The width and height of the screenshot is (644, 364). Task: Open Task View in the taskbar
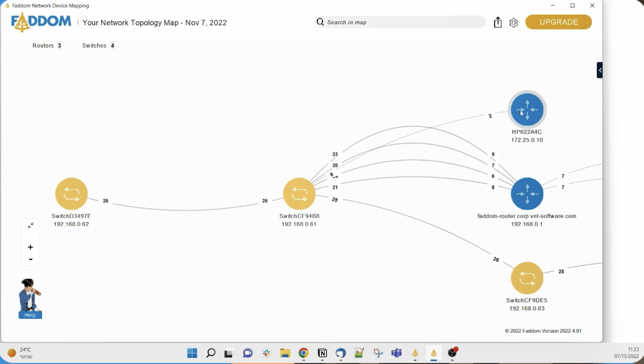tap(229, 353)
